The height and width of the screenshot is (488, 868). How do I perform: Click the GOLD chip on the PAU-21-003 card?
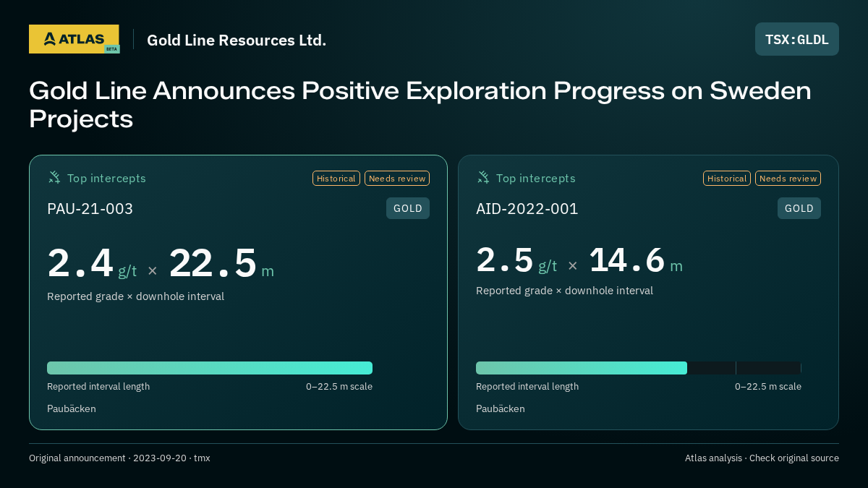coord(408,208)
